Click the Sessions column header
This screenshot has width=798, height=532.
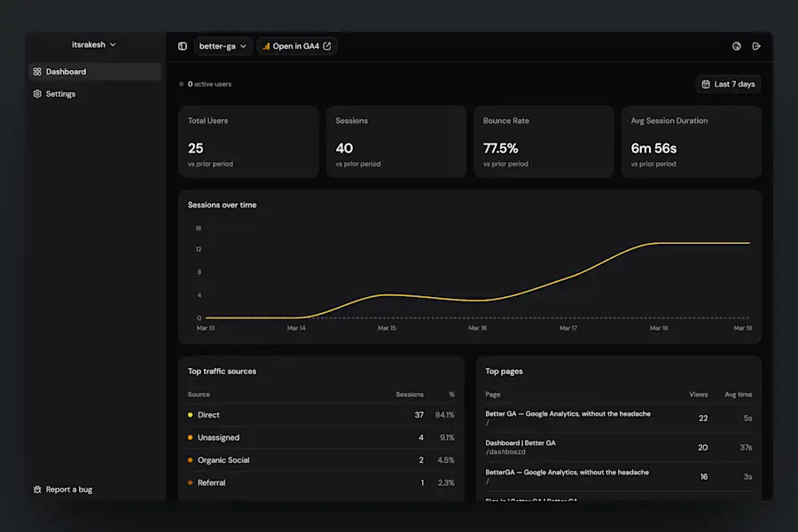(410, 395)
